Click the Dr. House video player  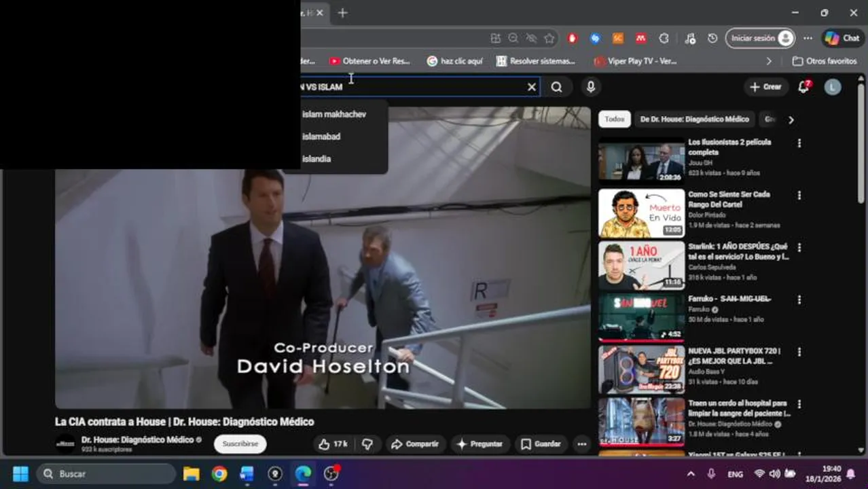(323, 258)
